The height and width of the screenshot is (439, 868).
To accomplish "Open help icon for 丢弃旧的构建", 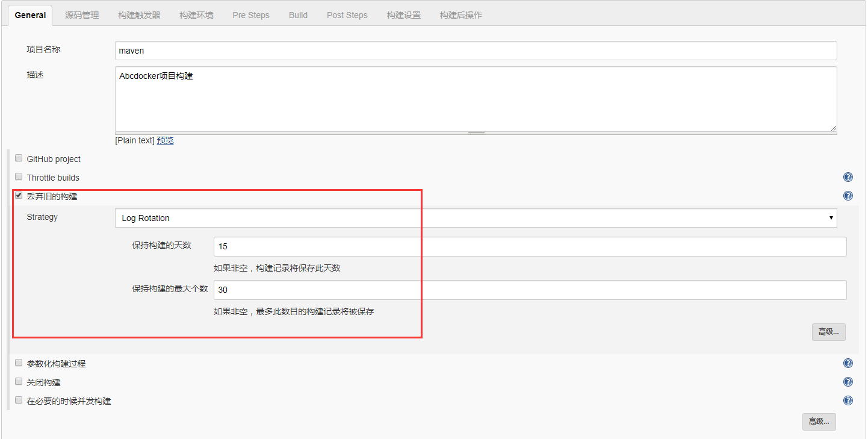I will pyautogui.click(x=848, y=196).
